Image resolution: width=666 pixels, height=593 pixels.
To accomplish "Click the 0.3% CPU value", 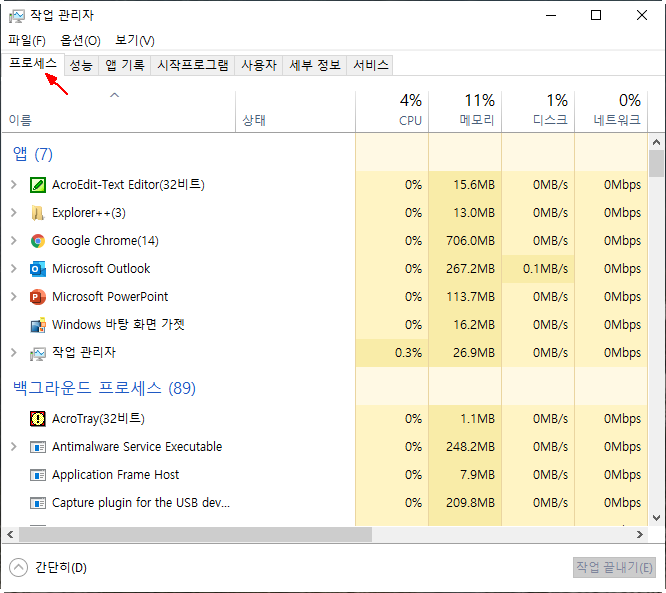I will pyautogui.click(x=408, y=353).
